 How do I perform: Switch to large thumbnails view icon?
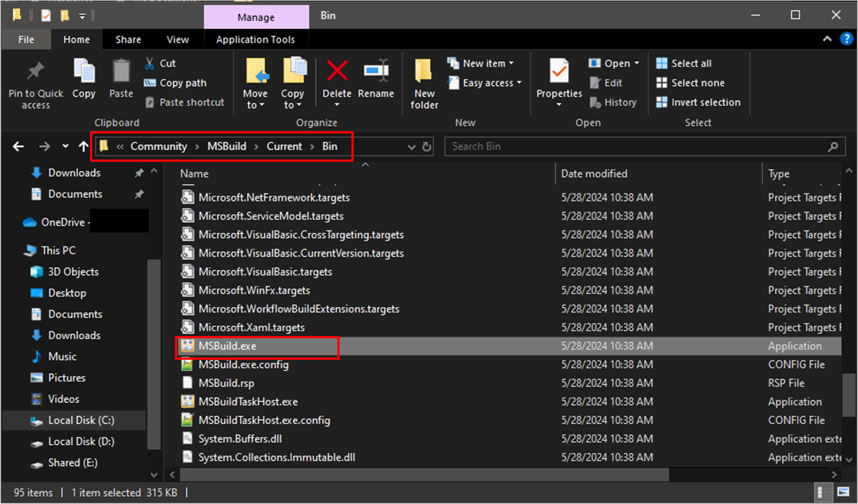point(843,492)
